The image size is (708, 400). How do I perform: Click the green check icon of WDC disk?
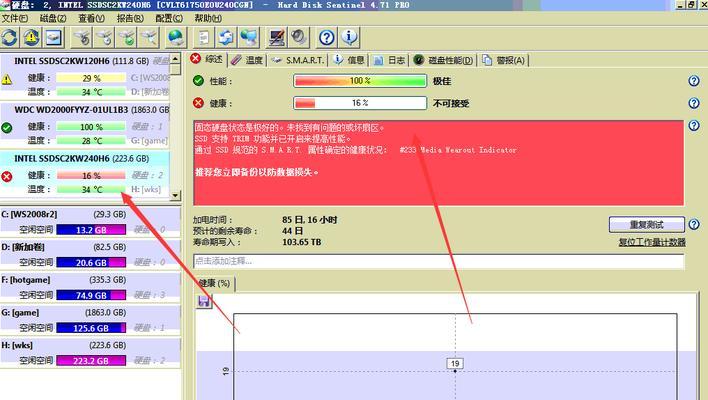7,128
